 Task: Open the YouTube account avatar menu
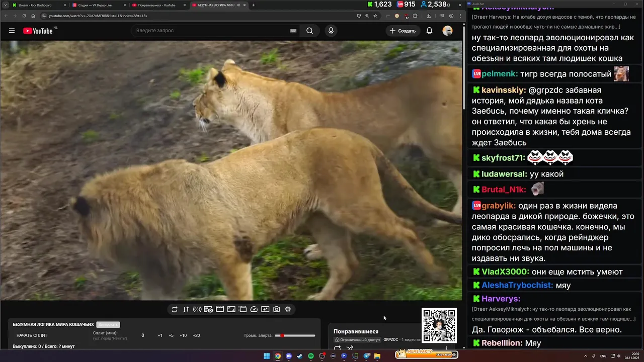[447, 31]
